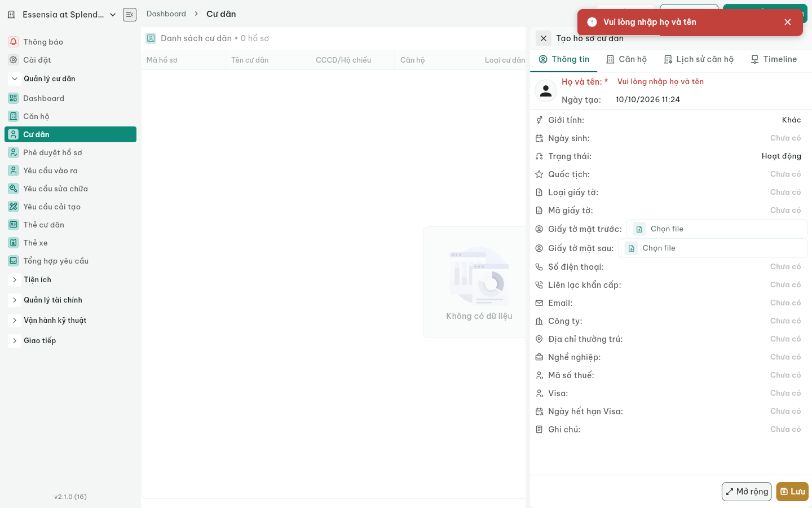
Task: Click the Thẻ xe icon
Action: click(x=14, y=243)
